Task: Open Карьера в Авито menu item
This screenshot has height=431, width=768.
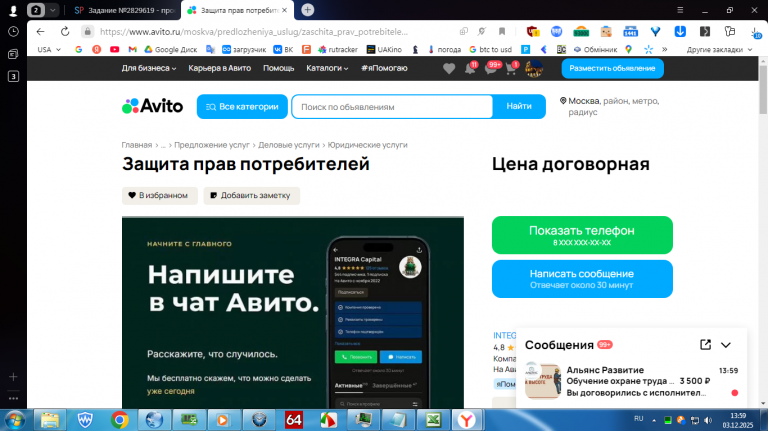Action: [x=219, y=69]
